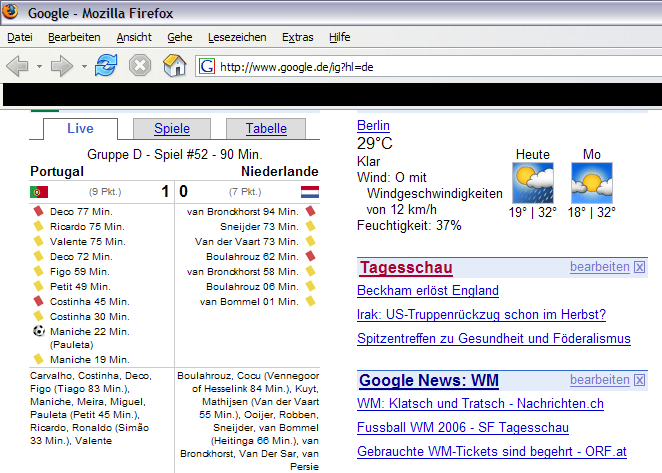This screenshot has height=473, width=662.
Task: Click yellow card beside Van der Vaart 73 Min.
Action: [311, 241]
